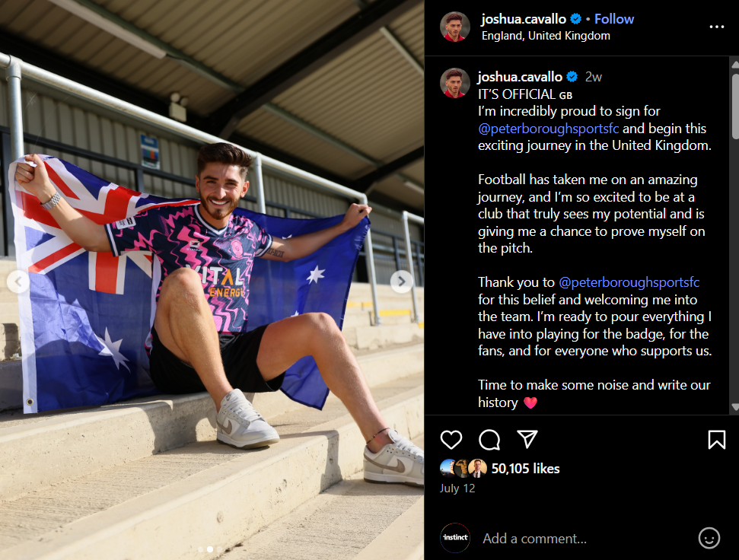Click verified badge beside header username

click(575, 19)
